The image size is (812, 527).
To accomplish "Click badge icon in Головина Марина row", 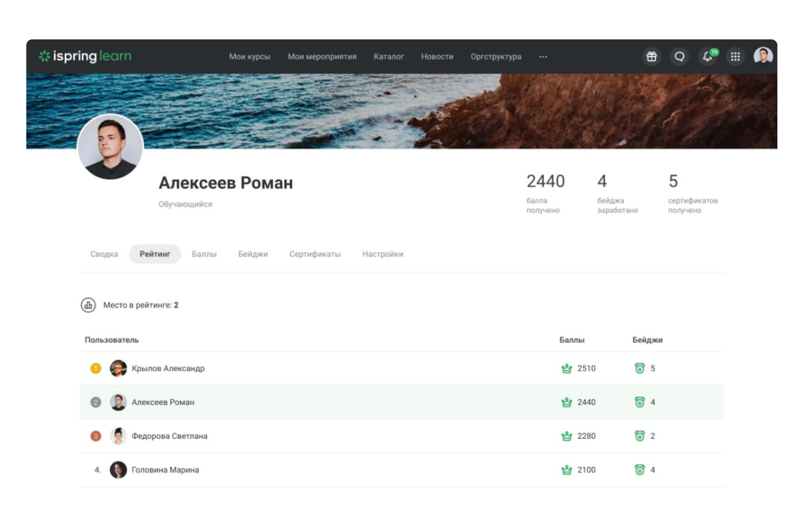I will click(639, 470).
